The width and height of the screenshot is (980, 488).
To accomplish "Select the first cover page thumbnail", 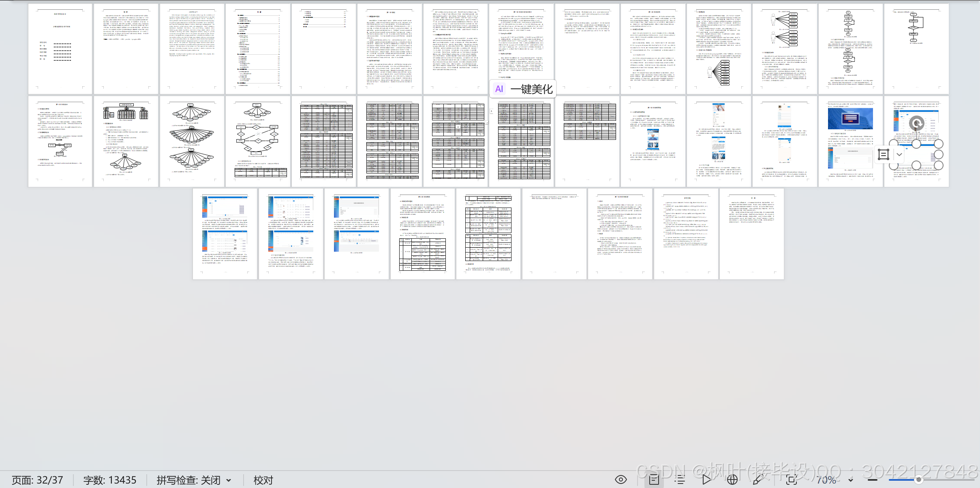I will [x=60, y=49].
